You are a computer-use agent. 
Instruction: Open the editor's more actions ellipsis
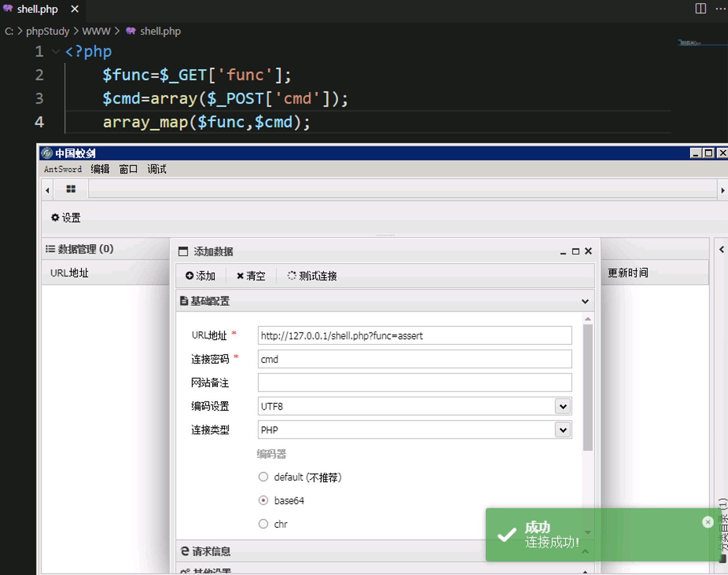point(721,8)
